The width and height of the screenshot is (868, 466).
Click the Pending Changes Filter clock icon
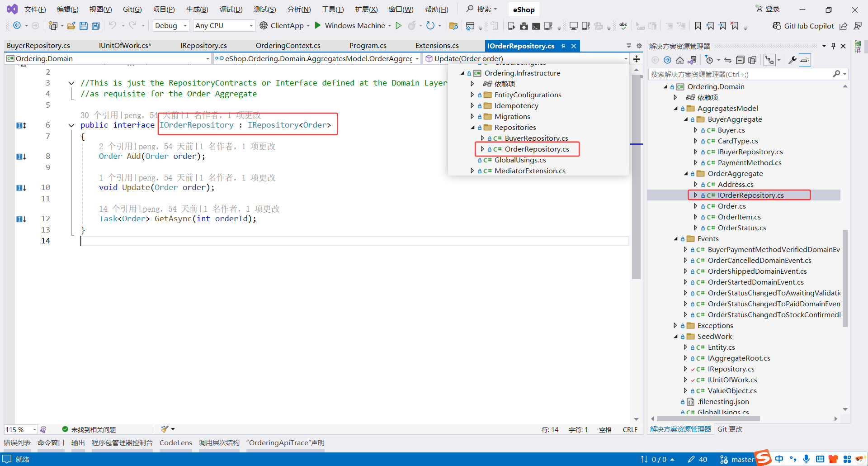(709, 60)
